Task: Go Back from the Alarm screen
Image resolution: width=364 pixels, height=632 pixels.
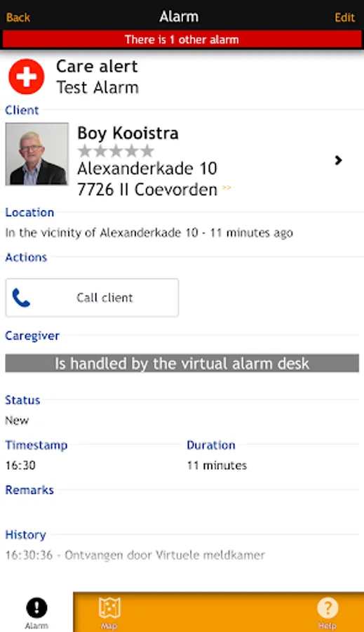Action: [18, 18]
